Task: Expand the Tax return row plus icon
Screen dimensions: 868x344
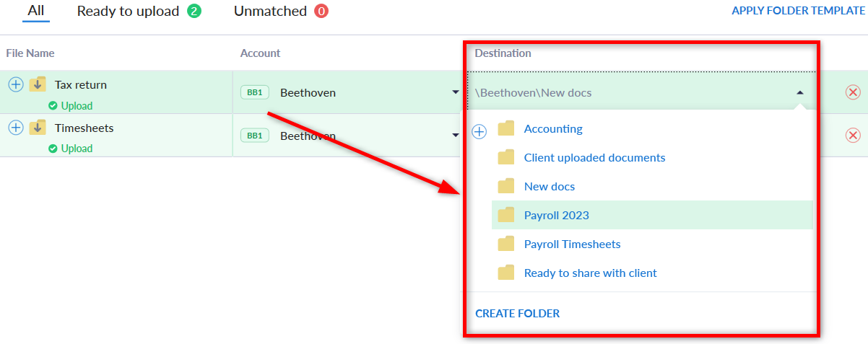Action: point(16,84)
